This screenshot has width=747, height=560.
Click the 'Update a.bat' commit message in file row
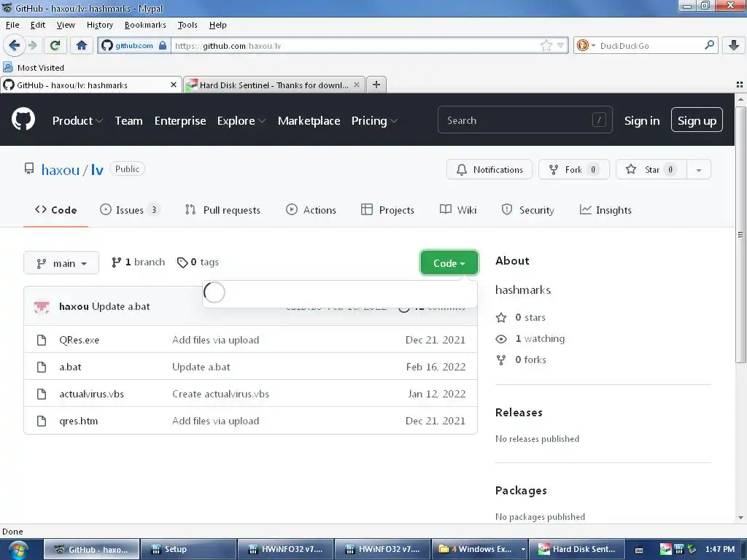tap(201, 367)
